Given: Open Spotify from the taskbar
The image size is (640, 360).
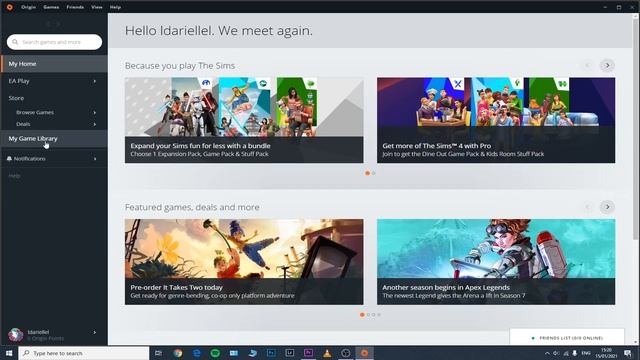Looking at the screenshot, I should (215, 353).
